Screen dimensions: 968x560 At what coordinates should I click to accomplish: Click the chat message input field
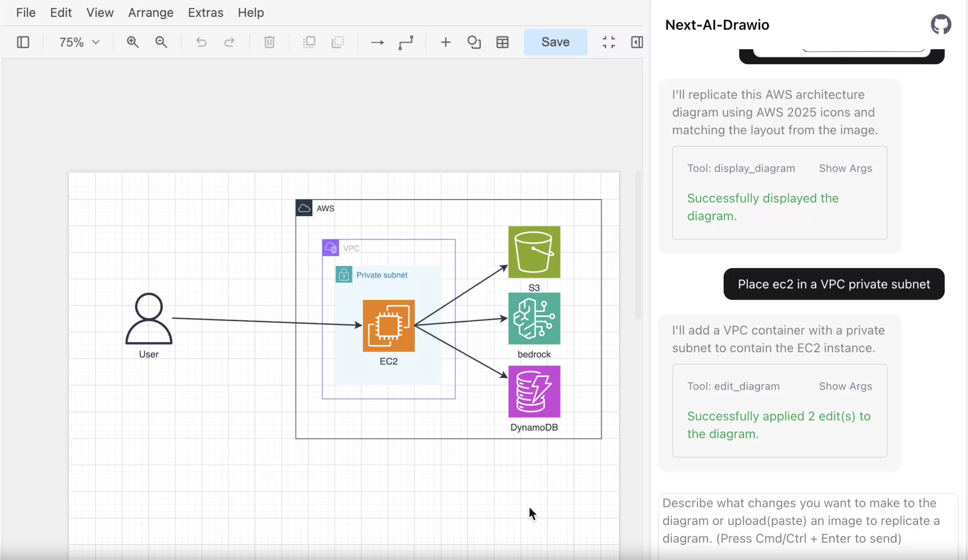[807, 520]
